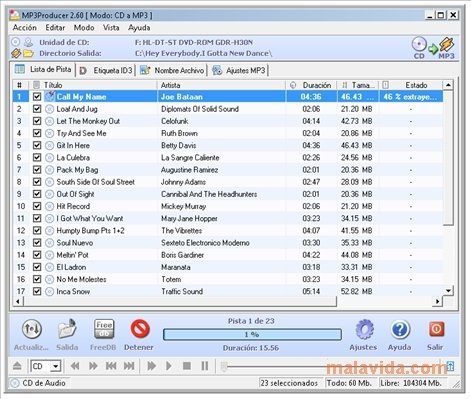
Task: Open the Acción menu
Action: [x=25, y=28]
